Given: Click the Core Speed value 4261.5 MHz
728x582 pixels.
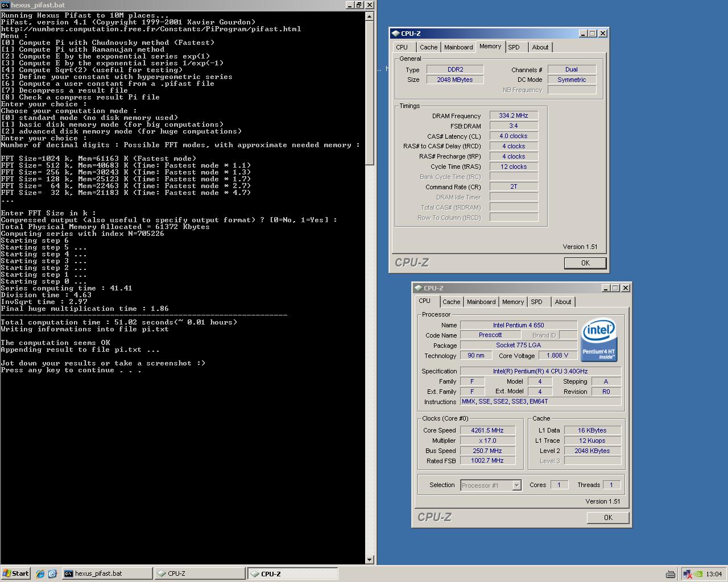Looking at the screenshot, I should (x=487, y=430).
